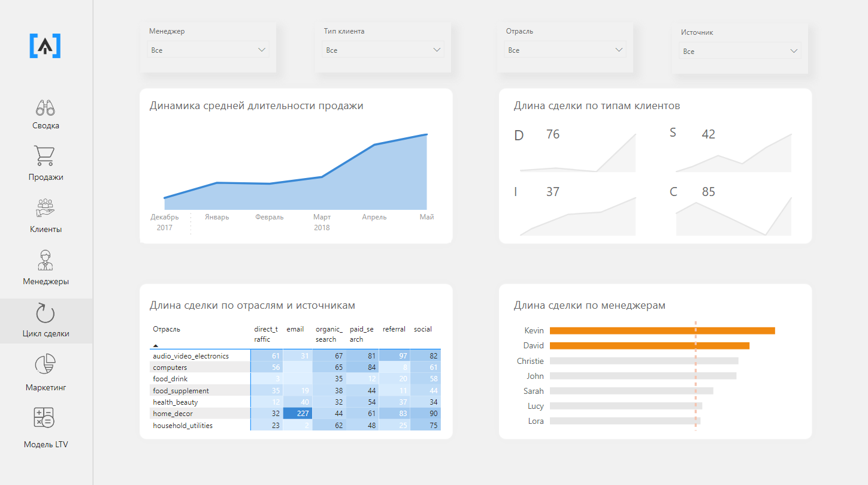The image size is (868, 485).
Task: Click the Динамика средней длительности продажи title
Action: [x=256, y=106]
